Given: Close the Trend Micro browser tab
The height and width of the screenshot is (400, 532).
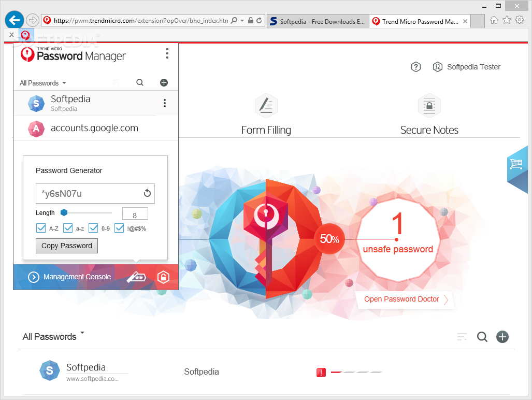Looking at the screenshot, I should 465,21.
